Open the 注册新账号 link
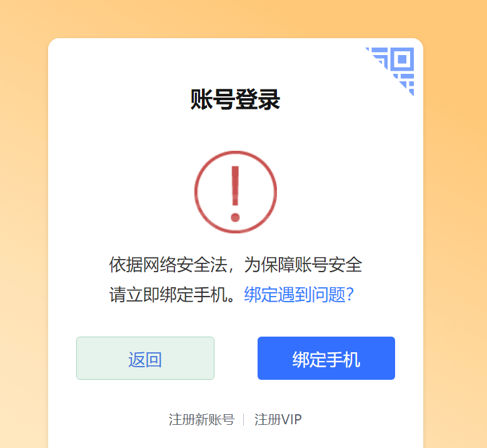The image size is (487, 448). pyautogui.click(x=201, y=420)
